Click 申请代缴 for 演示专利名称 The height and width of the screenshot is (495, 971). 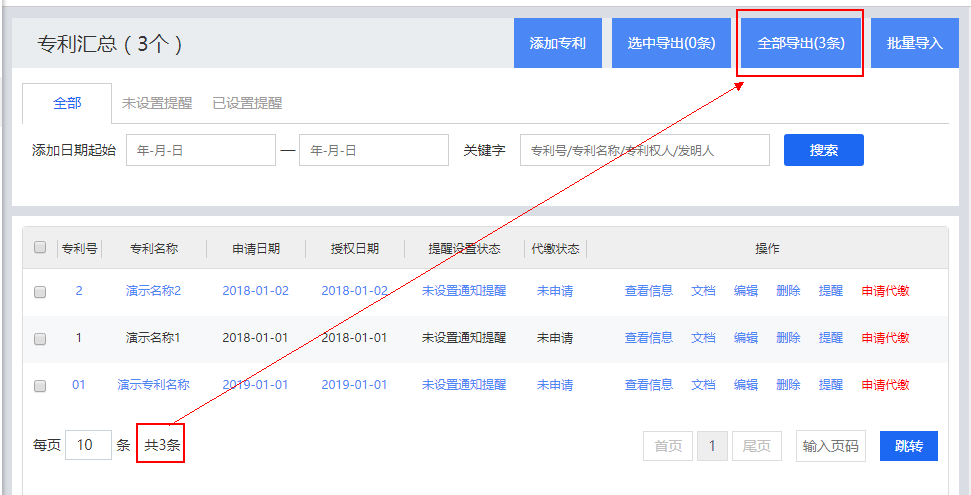[885, 385]
